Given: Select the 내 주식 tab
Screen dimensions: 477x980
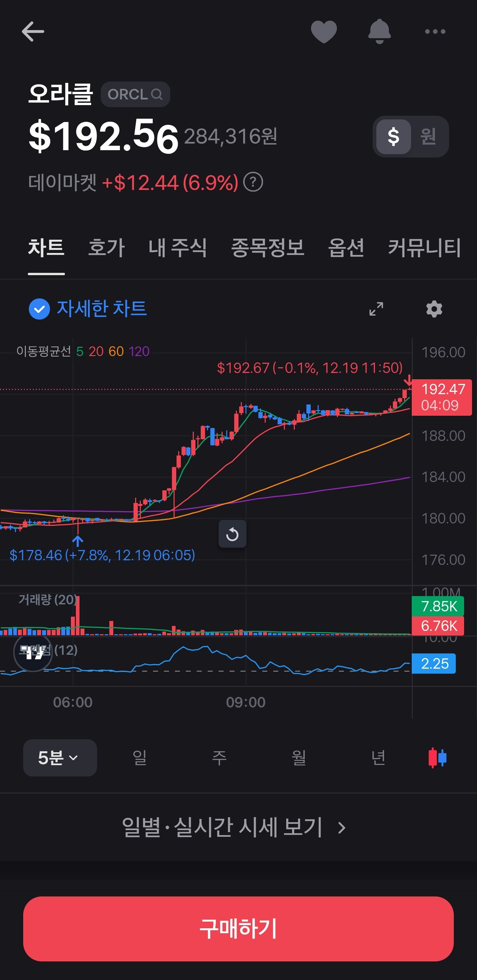Looking at the screenshot, I should click(x=178, y=248).
